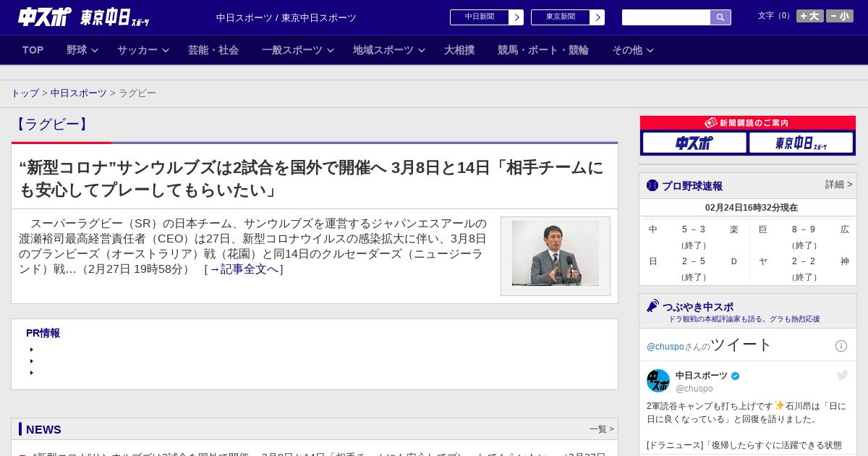Click the 日 2-5 D score row
The height and width of the screenshot is (456, 868).
coord(694,269)
